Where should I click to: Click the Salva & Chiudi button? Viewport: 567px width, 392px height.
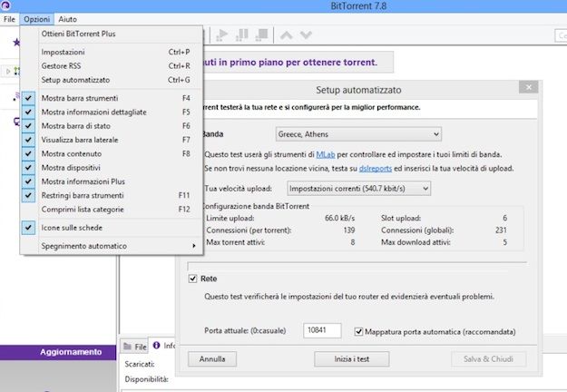(x=489, y=359)
